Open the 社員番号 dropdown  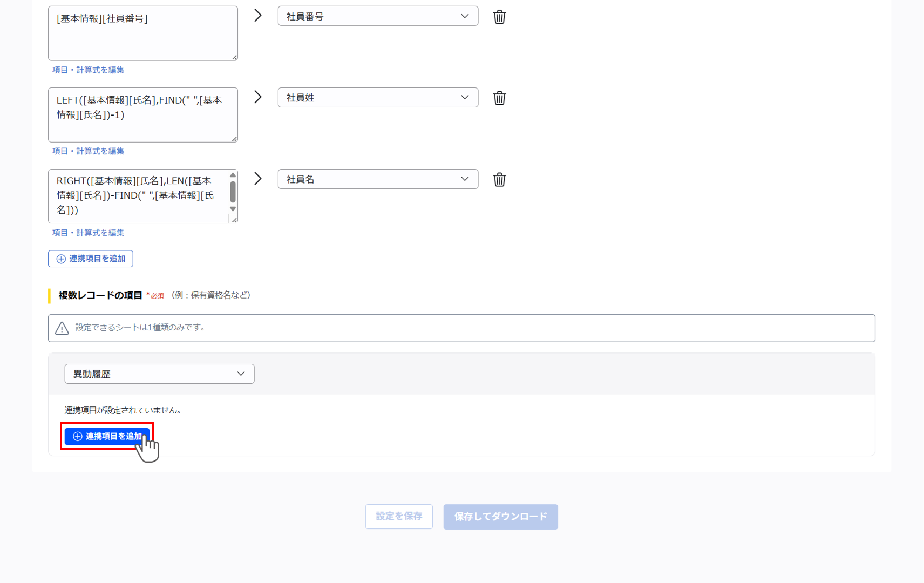click(377, 16)
